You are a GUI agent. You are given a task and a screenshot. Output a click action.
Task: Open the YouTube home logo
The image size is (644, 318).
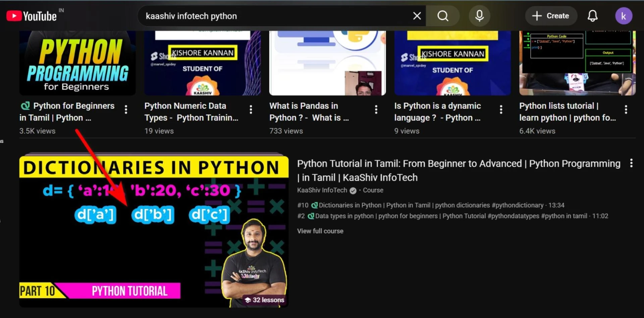(32, 16)
